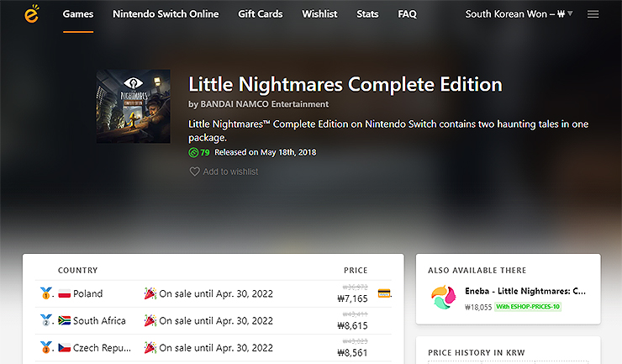Screen dimensions: 622x364
Task: Click South Africa country name
Action: pos(99,321)
